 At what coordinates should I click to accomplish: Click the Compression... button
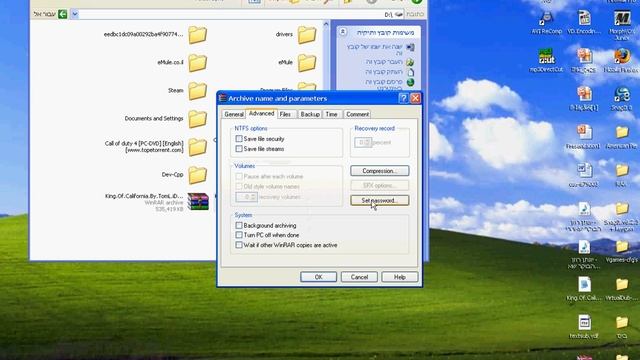(380, 171)
